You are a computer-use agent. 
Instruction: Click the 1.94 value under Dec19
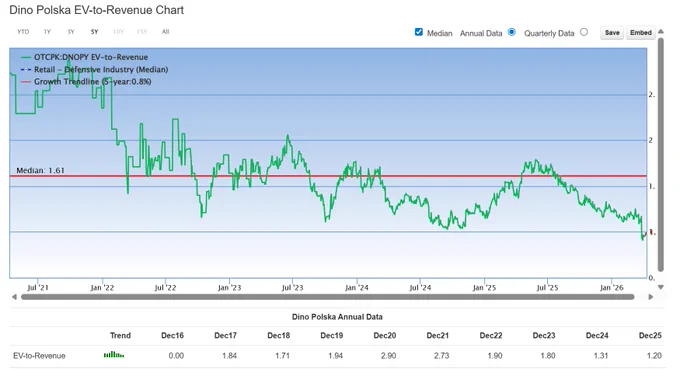(x=336, y=356)
